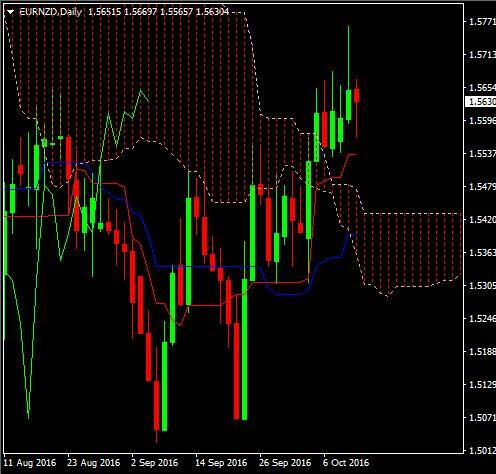Select the EURNZD,Daily chart title text
This screenshot has height=474, width=496.
coord(51,12)
